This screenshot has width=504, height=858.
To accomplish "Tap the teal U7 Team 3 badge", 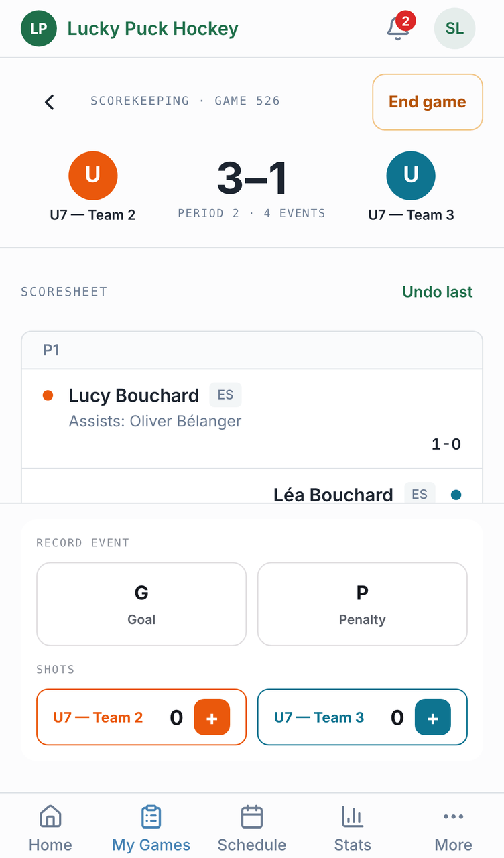I will 411,176.
